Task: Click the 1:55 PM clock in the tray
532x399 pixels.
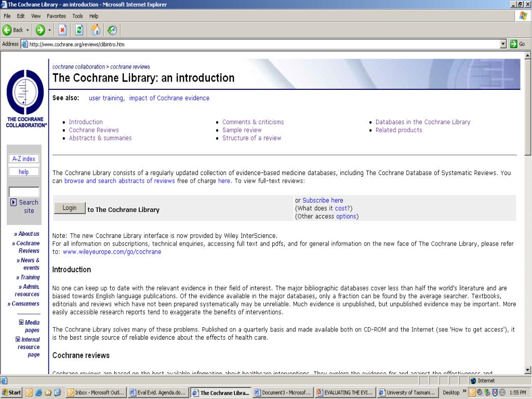Action: coord(518,393)
